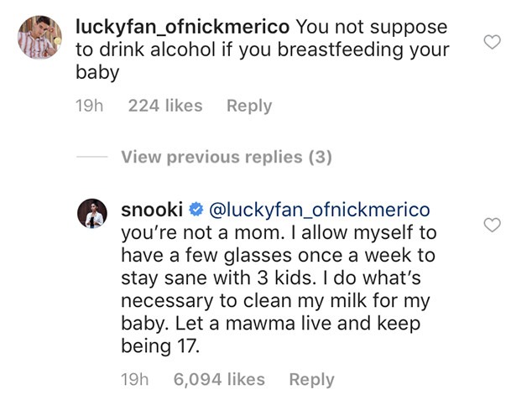Click snooki's blue verified badge

tap(196, 210)
